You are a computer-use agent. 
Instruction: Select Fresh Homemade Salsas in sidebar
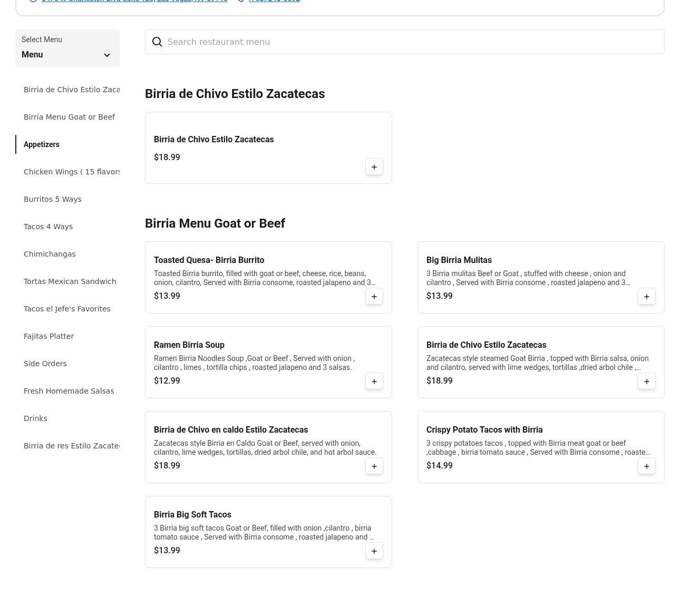(x=69, y=391)
